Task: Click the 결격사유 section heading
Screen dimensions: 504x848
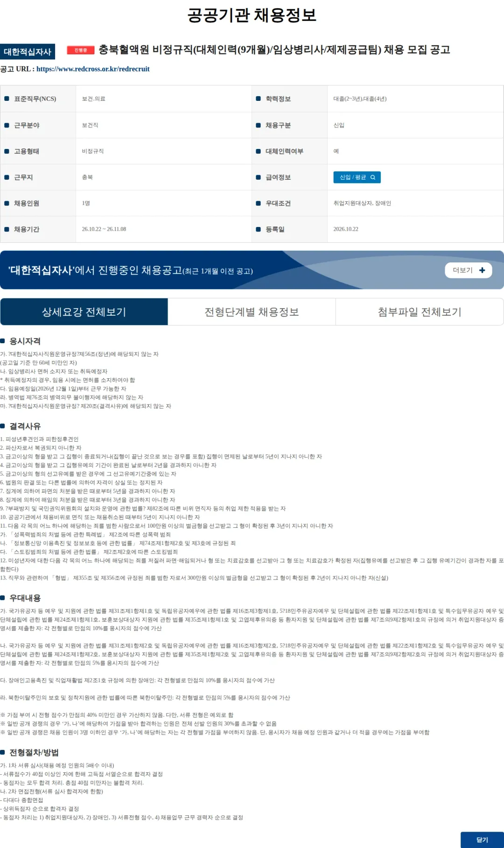Action: coord(25,426)
